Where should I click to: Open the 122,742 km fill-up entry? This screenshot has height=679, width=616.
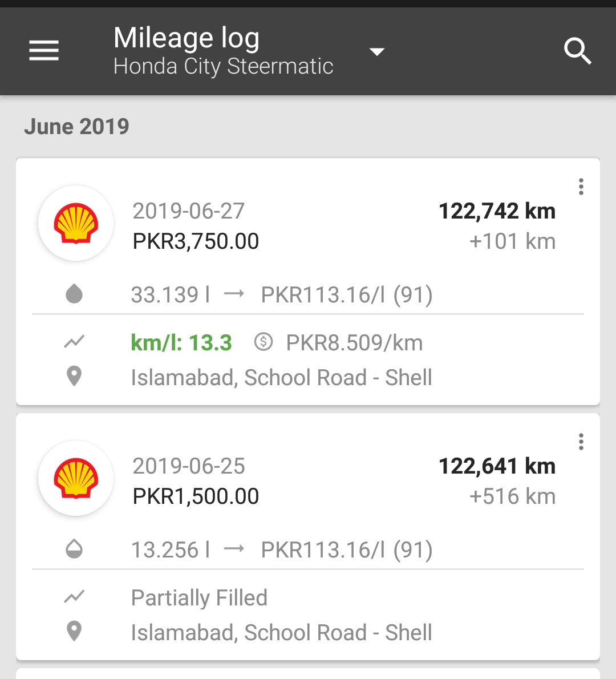tap(308, 281)
